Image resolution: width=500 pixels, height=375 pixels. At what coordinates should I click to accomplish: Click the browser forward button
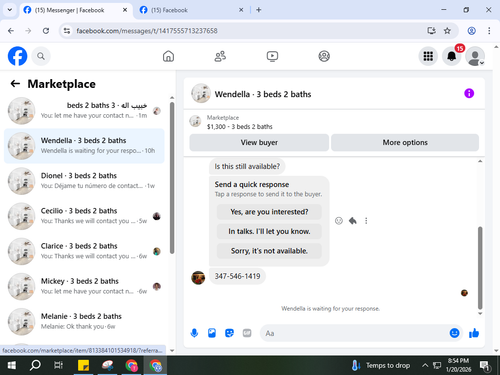pos(28,31)
